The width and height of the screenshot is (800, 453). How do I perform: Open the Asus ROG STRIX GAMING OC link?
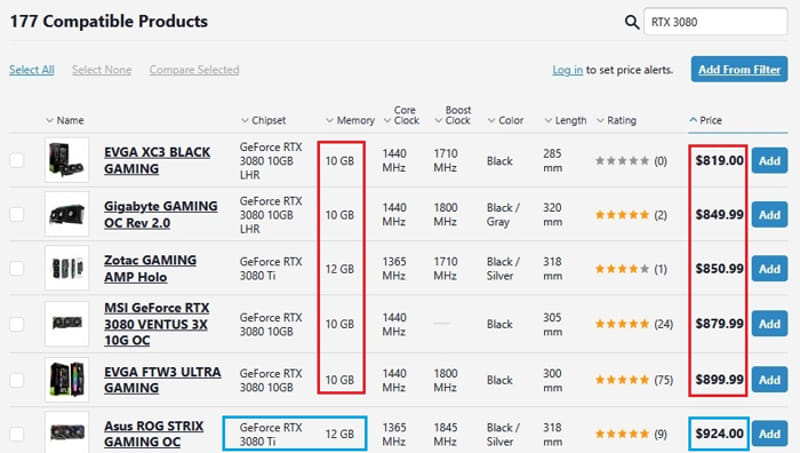coord(154,434)
